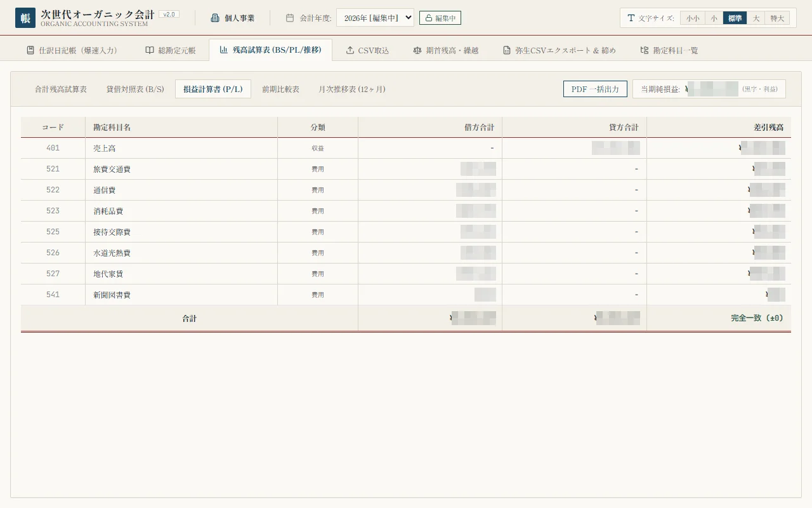812x508 pixels.
Task: Click the 当期純損益 summary box
Action: [x=709, y=89]
